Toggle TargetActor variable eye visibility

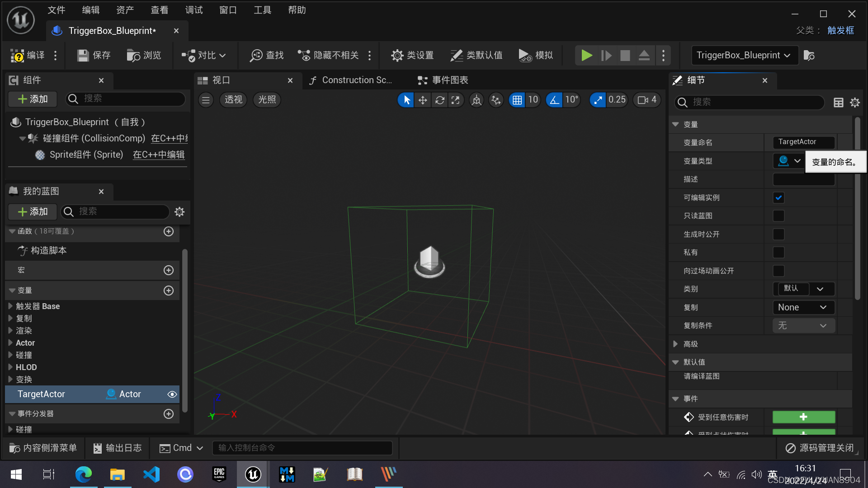pyautogui.click(x=172, y=394)
